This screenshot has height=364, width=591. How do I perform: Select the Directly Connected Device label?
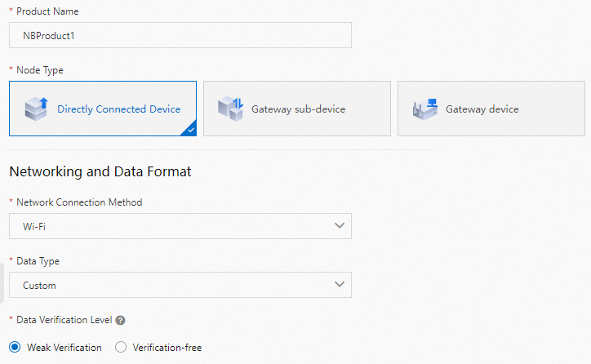(118, 109)
